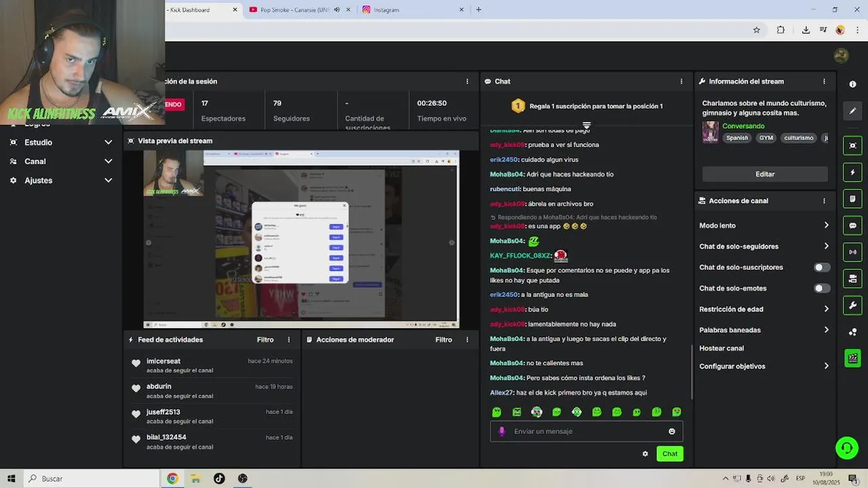
Task: Click the Editar stream info button
Action: (x=765, y=174)
